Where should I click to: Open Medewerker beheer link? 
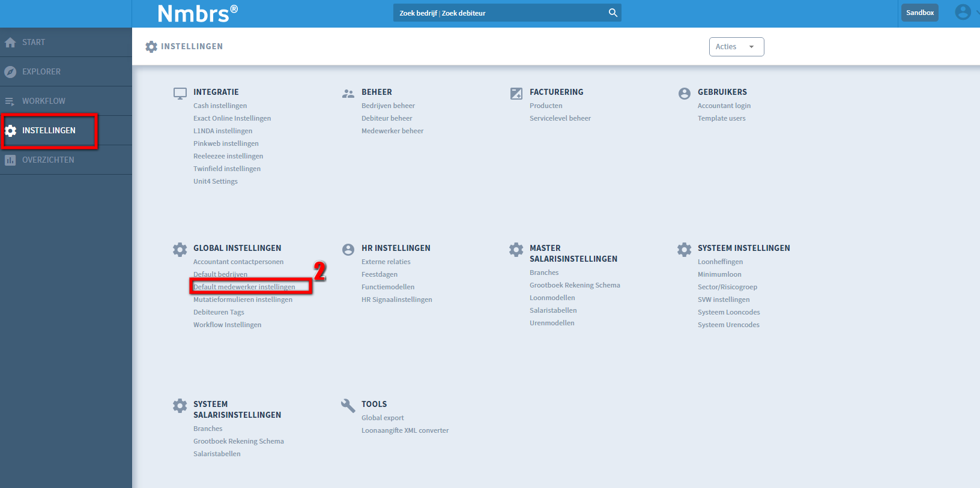[392, 131]
